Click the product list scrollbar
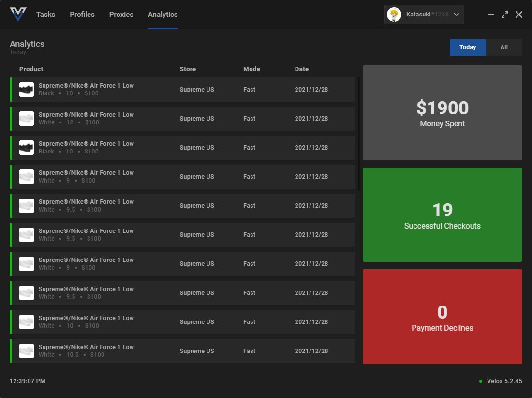This screenshot has width=532, height=398. point(359,134)
